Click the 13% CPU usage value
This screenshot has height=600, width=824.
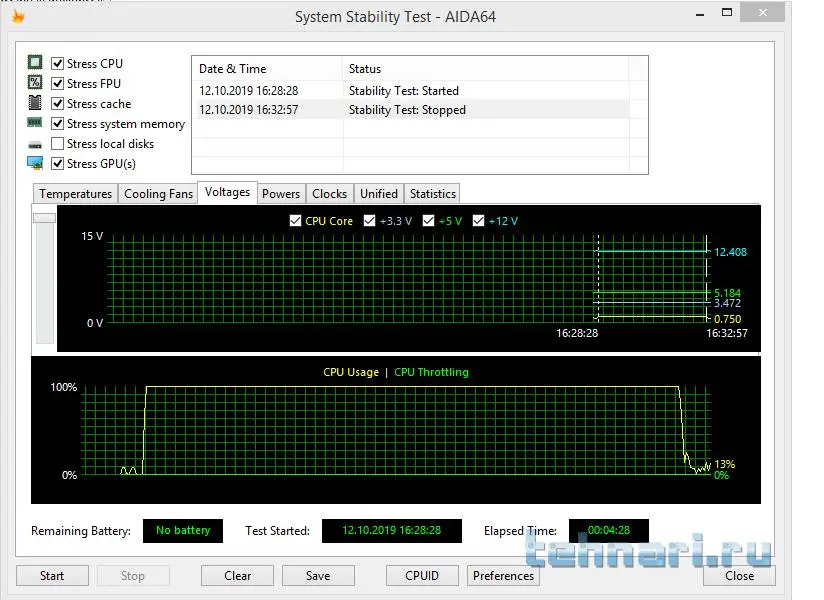pos(725,464)
